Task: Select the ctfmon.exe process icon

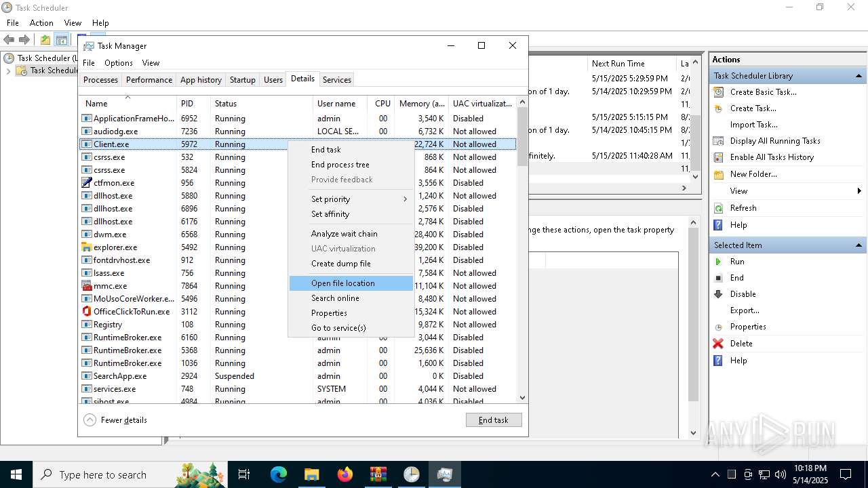Action: [87, 183]
